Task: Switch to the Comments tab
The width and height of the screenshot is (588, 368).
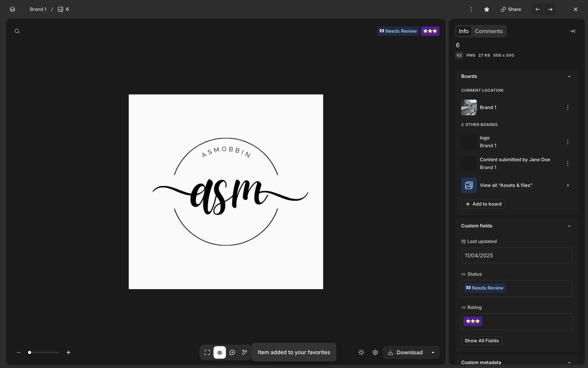Action: pos(488,31)
